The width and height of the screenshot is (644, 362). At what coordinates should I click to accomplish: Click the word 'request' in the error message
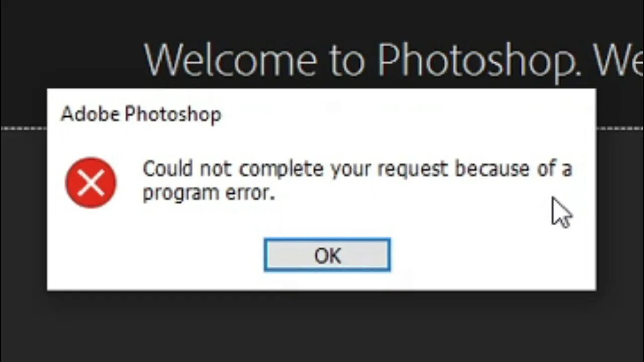[x=413, y=170]
